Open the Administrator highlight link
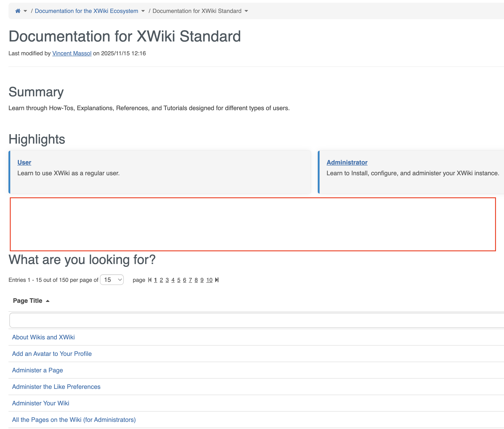 (x=347, y=162)
